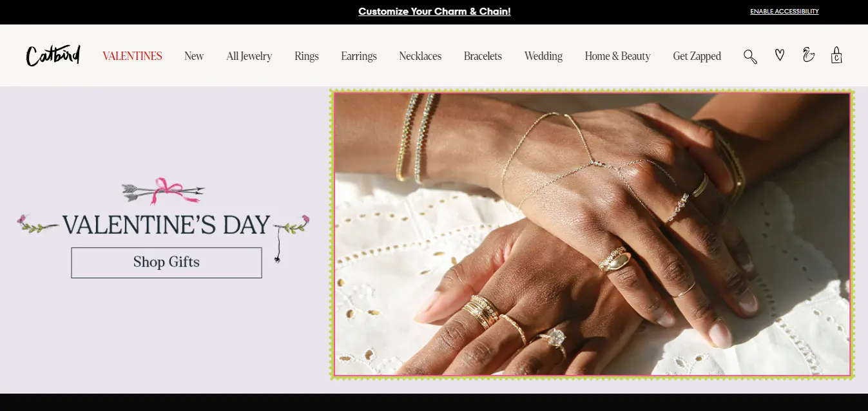Click the Shop Gifts button
Screen dimensions: 868x411
click(x=166, y=262)
